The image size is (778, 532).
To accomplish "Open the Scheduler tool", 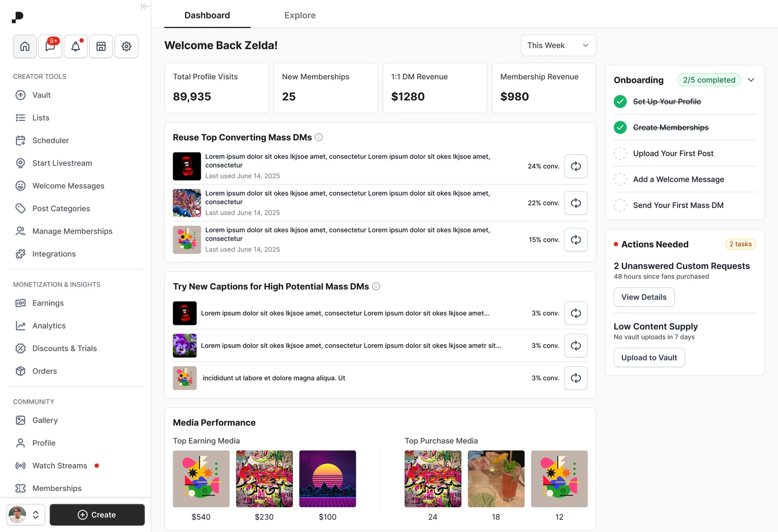I will 50,140.
